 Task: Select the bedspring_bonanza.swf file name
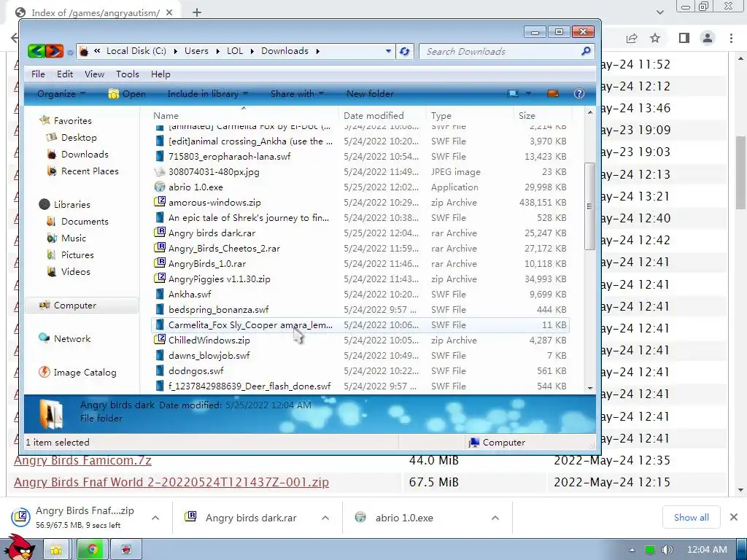click(219, 309)
